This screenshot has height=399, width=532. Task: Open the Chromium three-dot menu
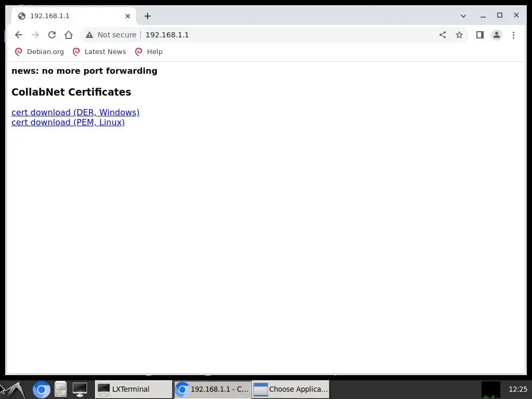click(513, 35)
